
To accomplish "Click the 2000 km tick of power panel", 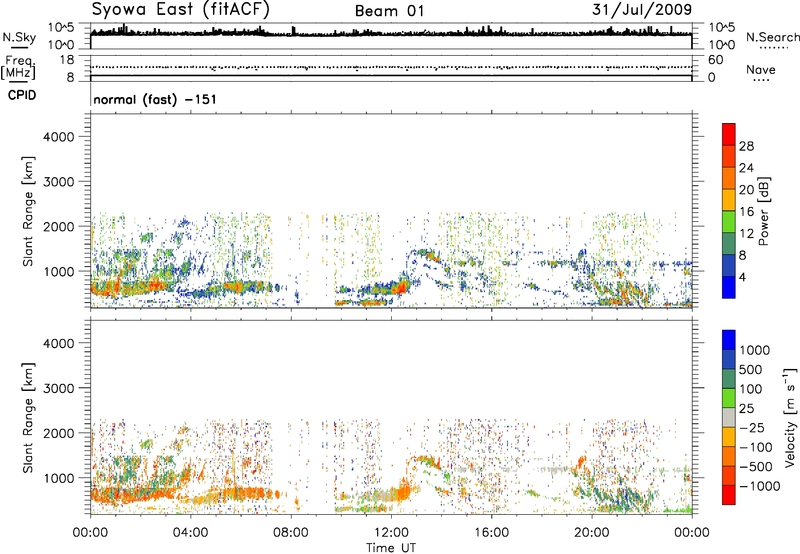I will 58,226.
